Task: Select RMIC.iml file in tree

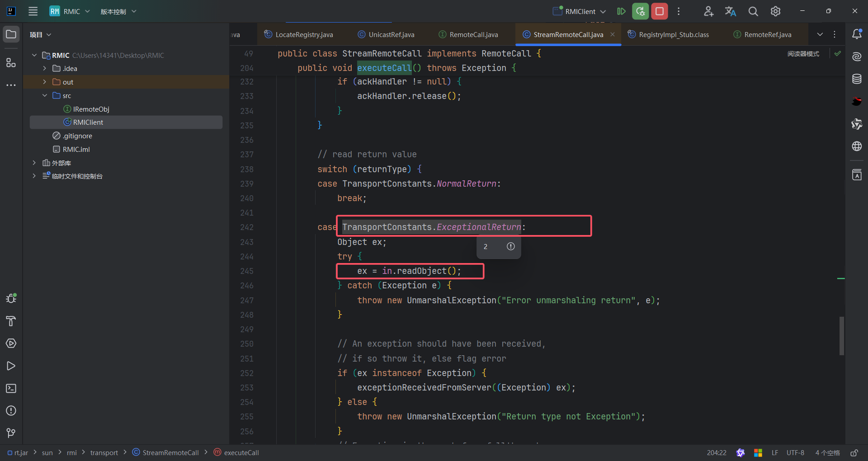Action: 71,149
